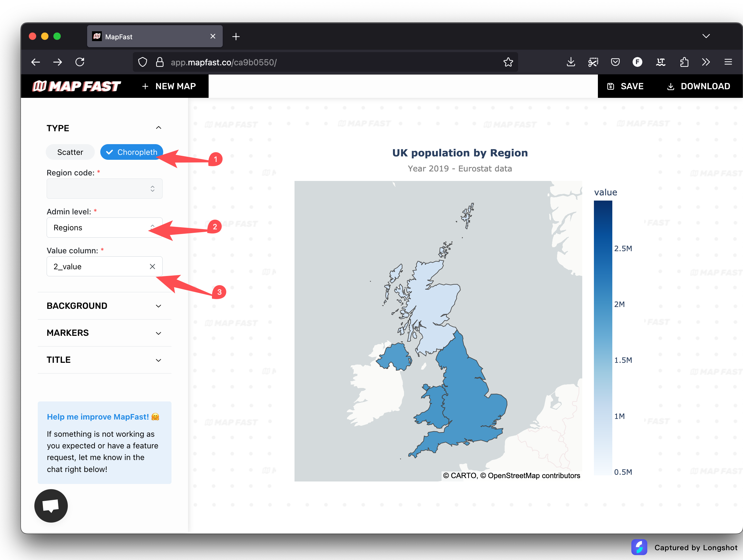The width and height of the screenshot is (743, 560).
Task: Click the URL address bar
Action: click(325, 62)
